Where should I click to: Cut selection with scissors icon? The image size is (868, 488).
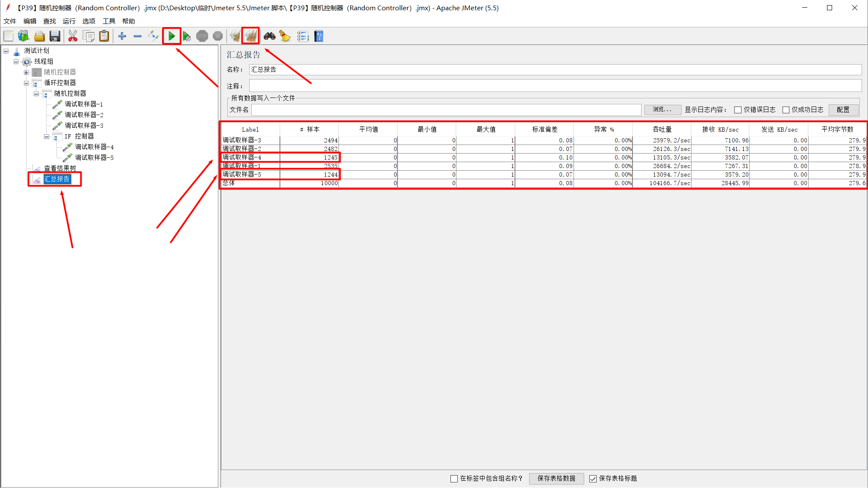pyautogui.click(x=73, y=36)
